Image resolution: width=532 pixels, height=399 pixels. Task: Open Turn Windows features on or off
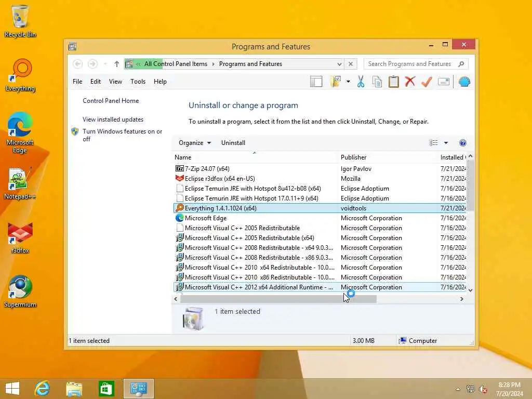coord(122,135)
